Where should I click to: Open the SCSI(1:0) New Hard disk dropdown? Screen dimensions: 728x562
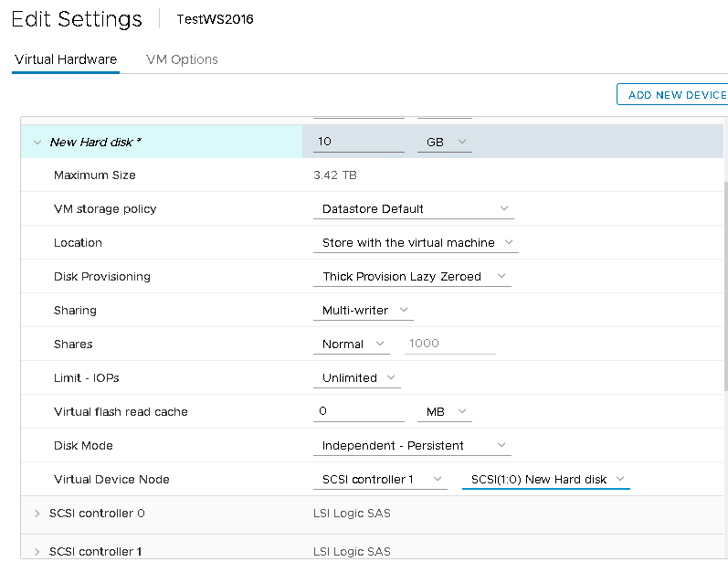pyautogui.click(x=545, y=480)
